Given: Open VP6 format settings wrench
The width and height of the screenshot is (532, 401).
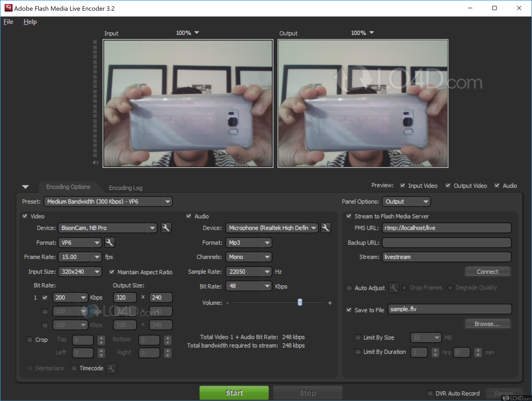Looking at the screenshot, I should point(110,242).
